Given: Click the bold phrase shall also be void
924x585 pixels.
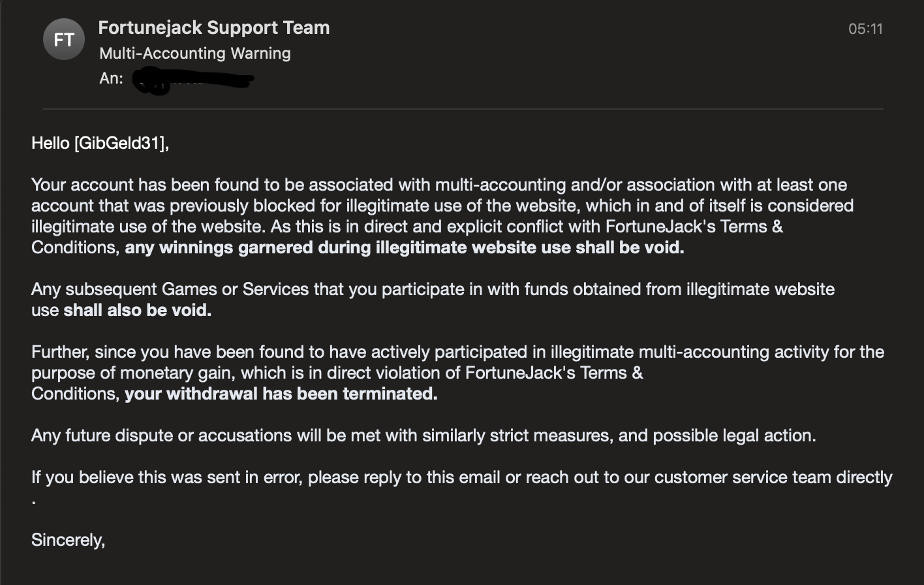Looking at the screenshot, I should click(137, 310).
